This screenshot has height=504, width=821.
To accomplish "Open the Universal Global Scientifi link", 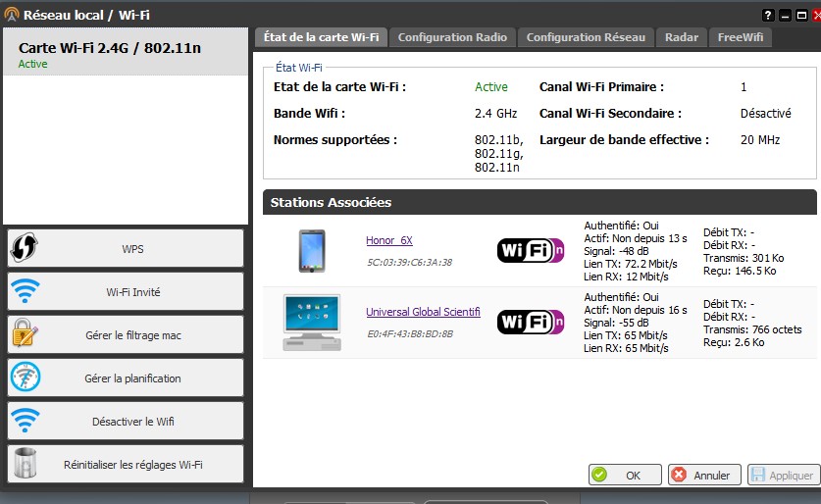I will point(423,312).
